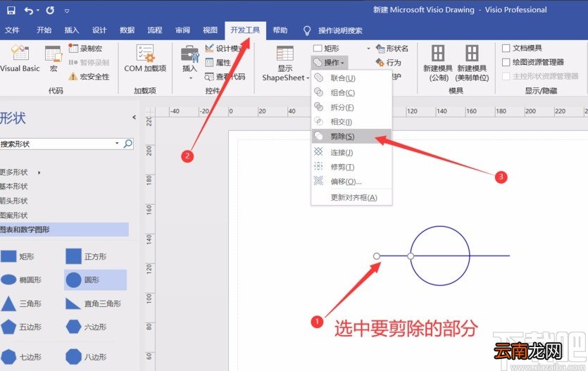The image size is (588, 371).
Task: Select the 三角形 master shape
Action: tap(21, 303)
